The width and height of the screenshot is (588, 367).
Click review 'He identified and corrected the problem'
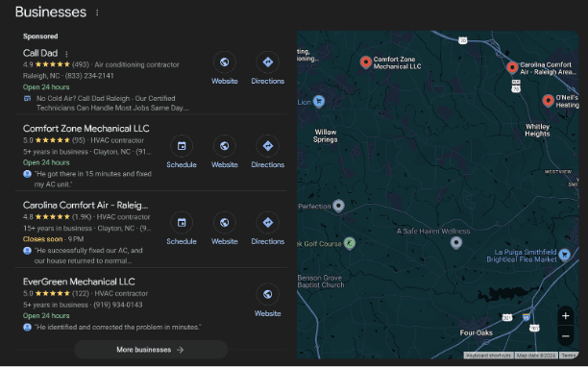(x=117, y=328)
